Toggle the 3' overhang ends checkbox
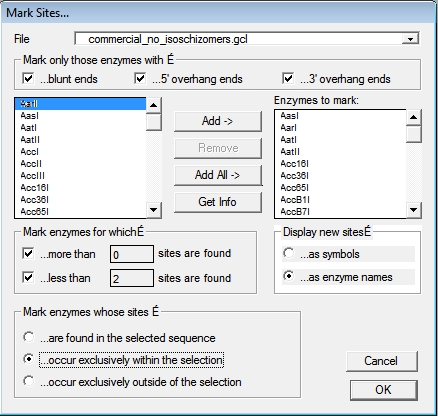The image size is (438, 416). click(288, 79)
